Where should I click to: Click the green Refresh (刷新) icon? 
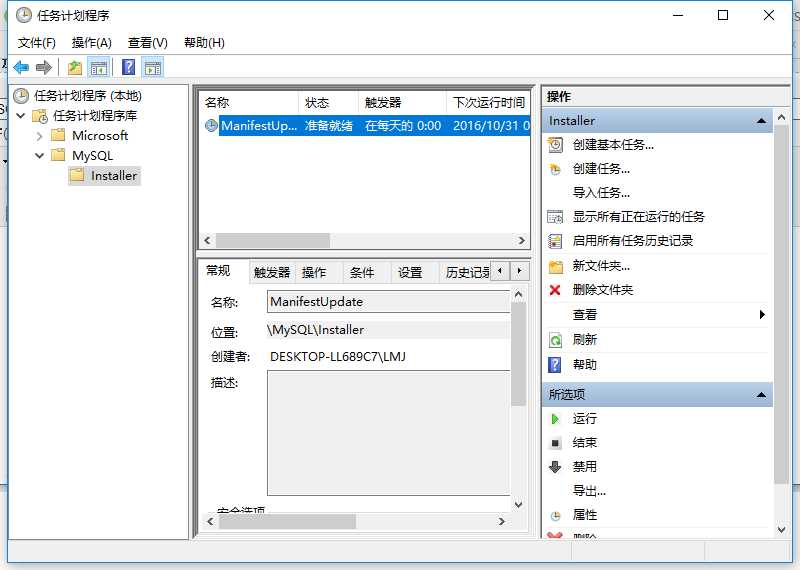coord(555,339)
